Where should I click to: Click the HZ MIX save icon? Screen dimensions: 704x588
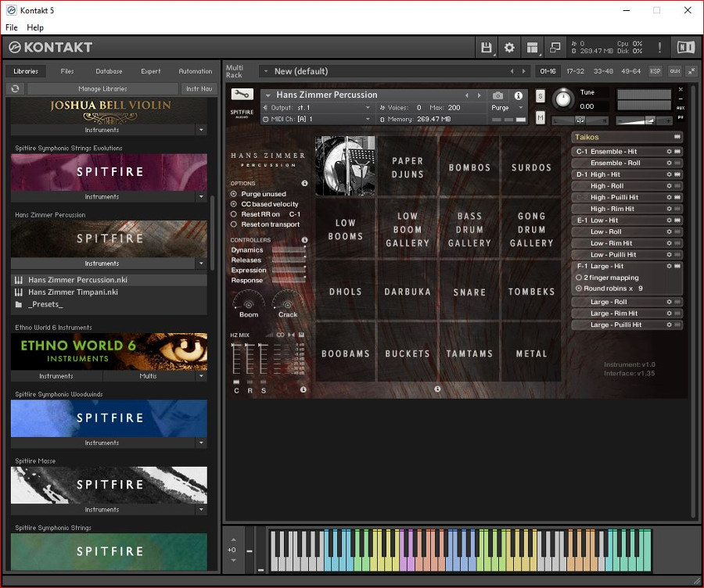click(x=301, y=335)
